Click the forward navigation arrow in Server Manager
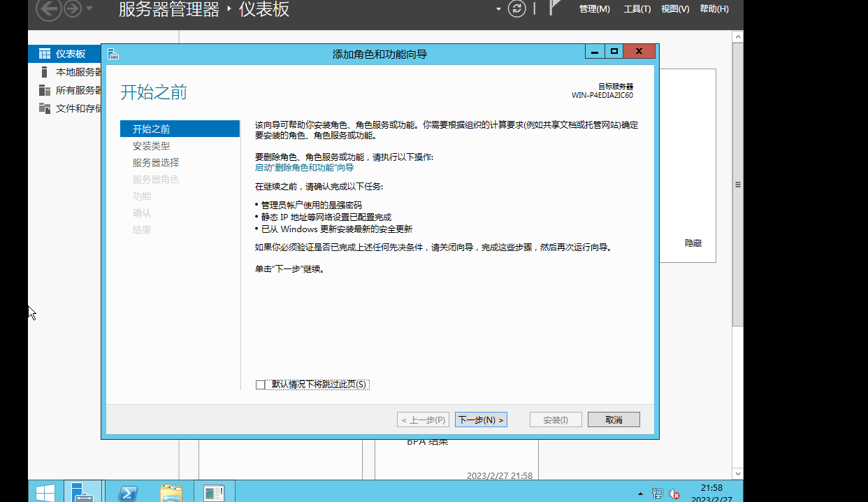 pyautogui.click(x=73, y=9)
